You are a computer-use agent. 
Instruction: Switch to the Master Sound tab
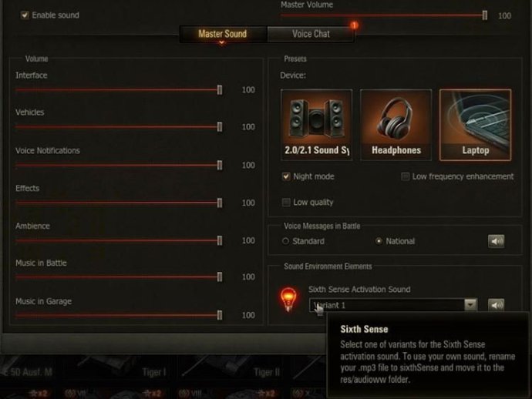pos(223,34)
